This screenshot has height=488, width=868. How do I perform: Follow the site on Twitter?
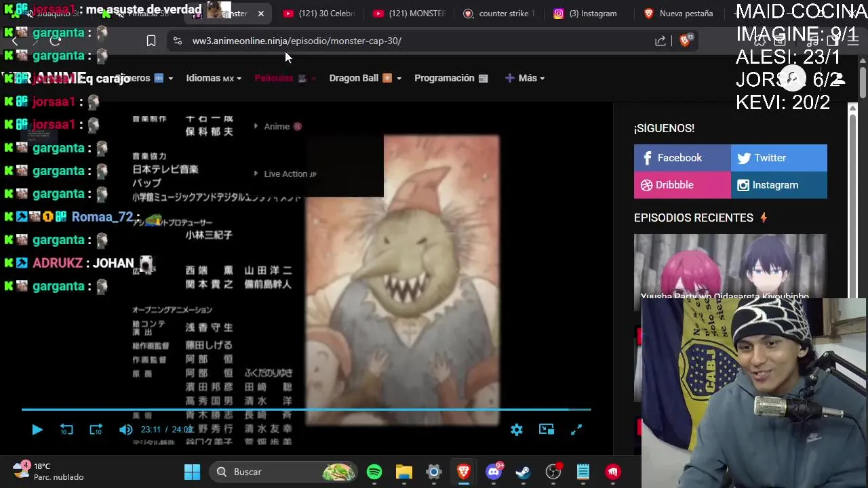pos(779,158)
